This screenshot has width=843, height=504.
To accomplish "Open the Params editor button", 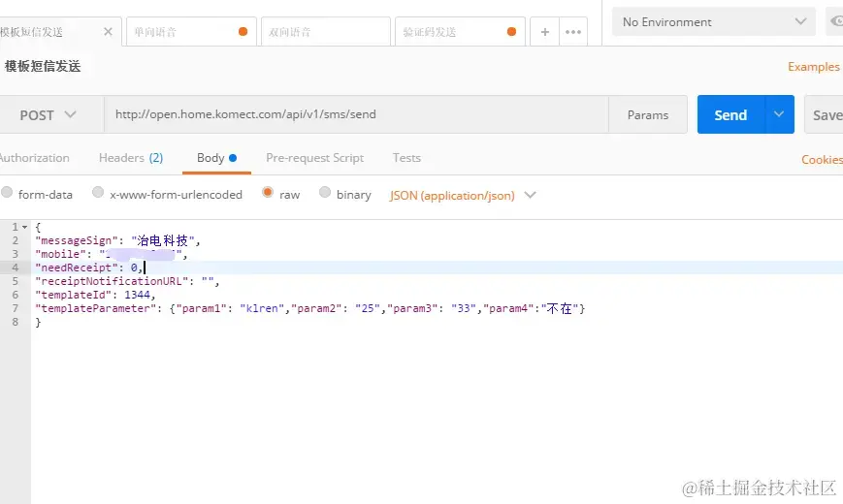I will click(x=648, y=115).
